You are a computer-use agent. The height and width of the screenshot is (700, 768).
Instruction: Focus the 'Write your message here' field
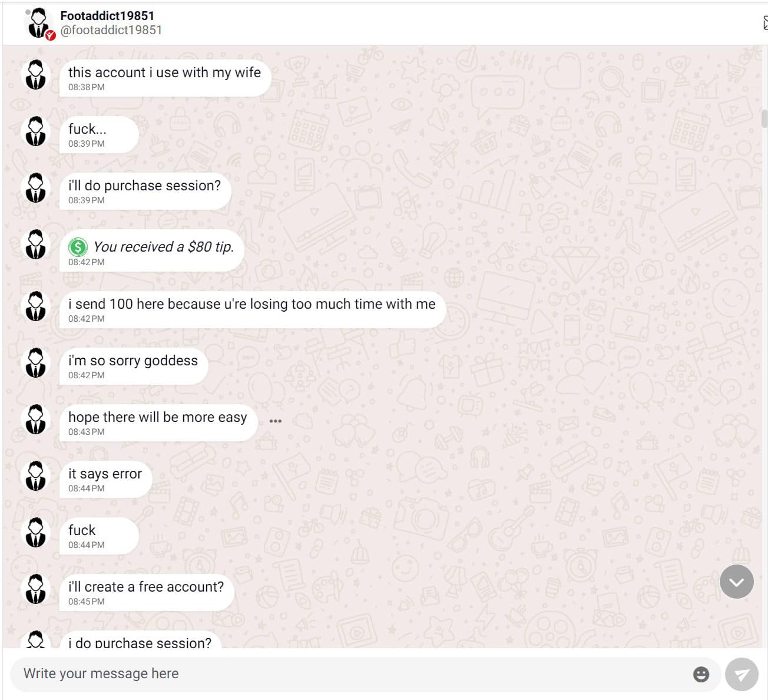(x=353, y=674)
